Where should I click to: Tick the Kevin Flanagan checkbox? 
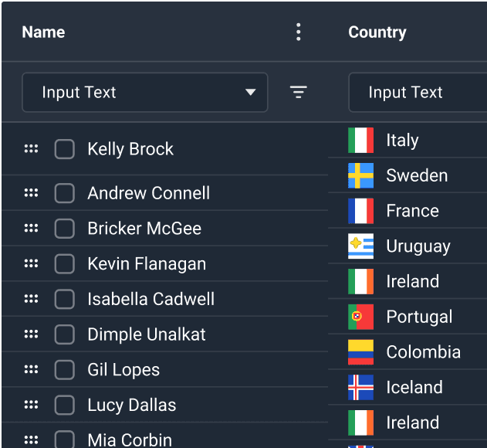coord(64,263)
